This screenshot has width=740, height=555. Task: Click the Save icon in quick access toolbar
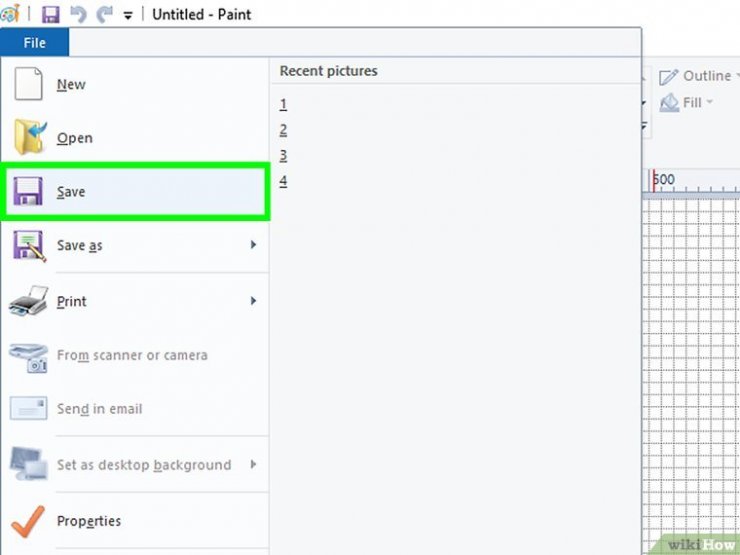50,14
